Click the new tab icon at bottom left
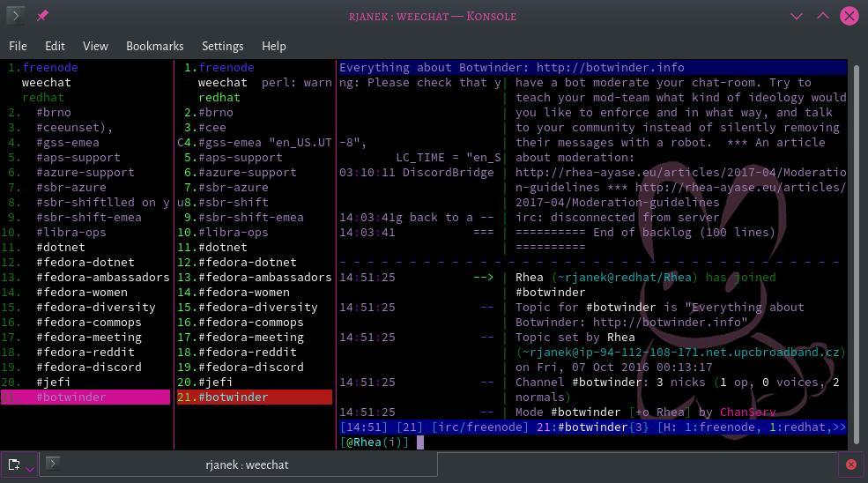The width and height of the screenshot is (868, 483). tap(14, 464)
